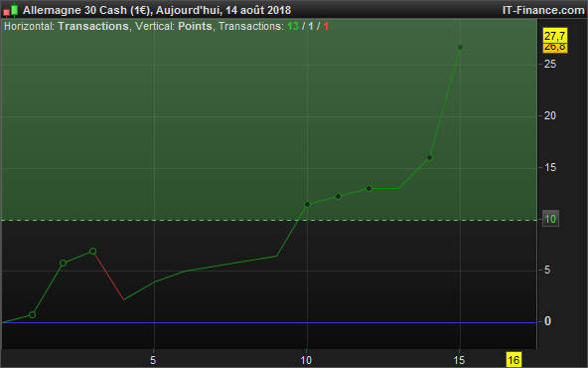
Task: Click the IT-Finance.com label
Action: 543,10
